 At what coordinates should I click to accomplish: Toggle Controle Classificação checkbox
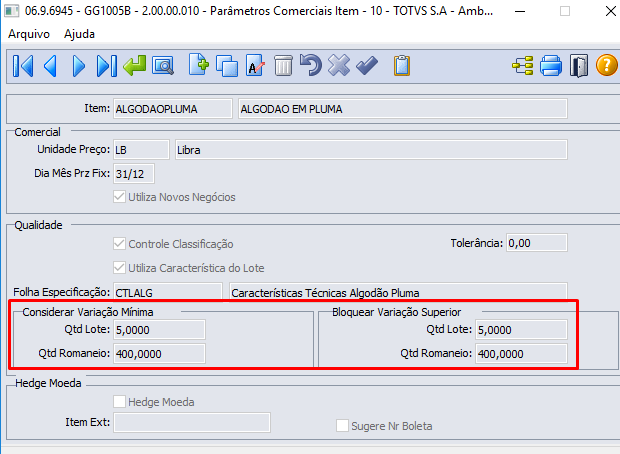(119, 244)
